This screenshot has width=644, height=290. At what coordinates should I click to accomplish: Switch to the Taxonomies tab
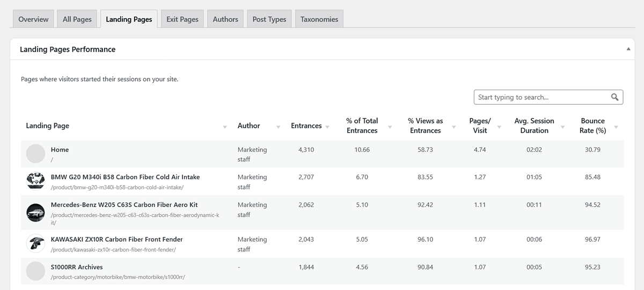click(x=319, y=19)
